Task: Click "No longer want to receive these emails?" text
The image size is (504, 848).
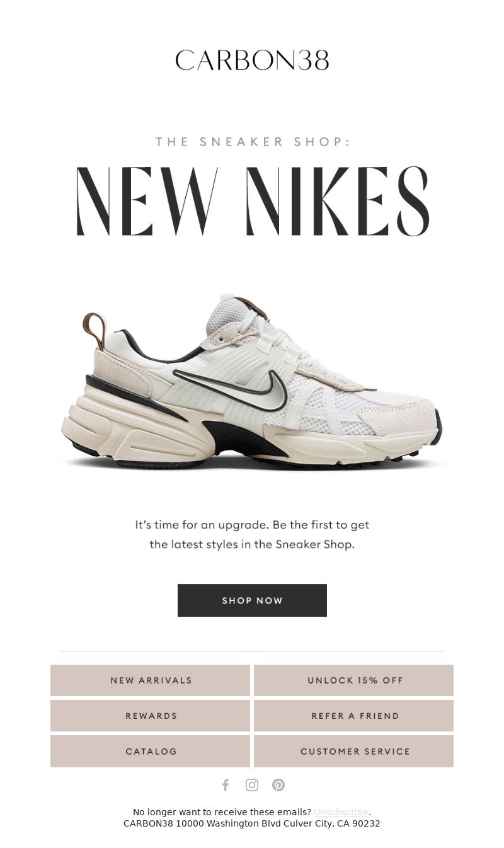Action: click(222, 812)
